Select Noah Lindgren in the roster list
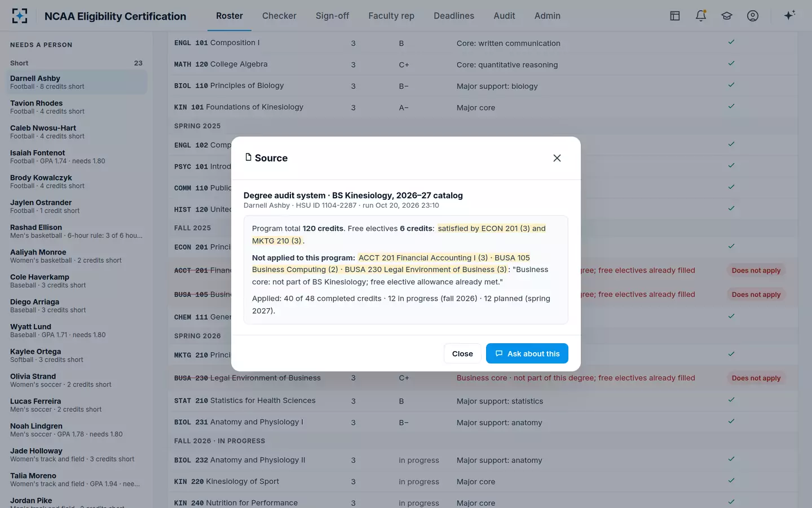Screen dimensions: 812x508 click(x=76, y=430)
